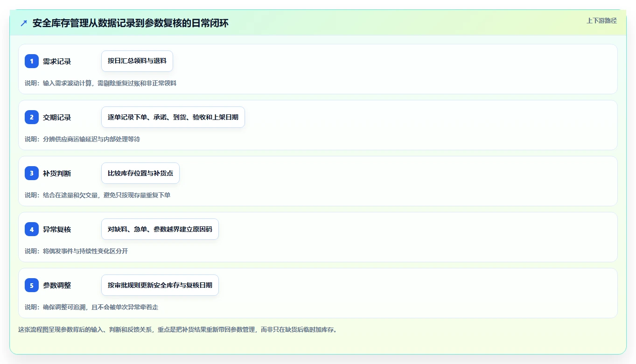636x364 pixels.
Task: Click the 交期记录 step label
Action: 57,117
